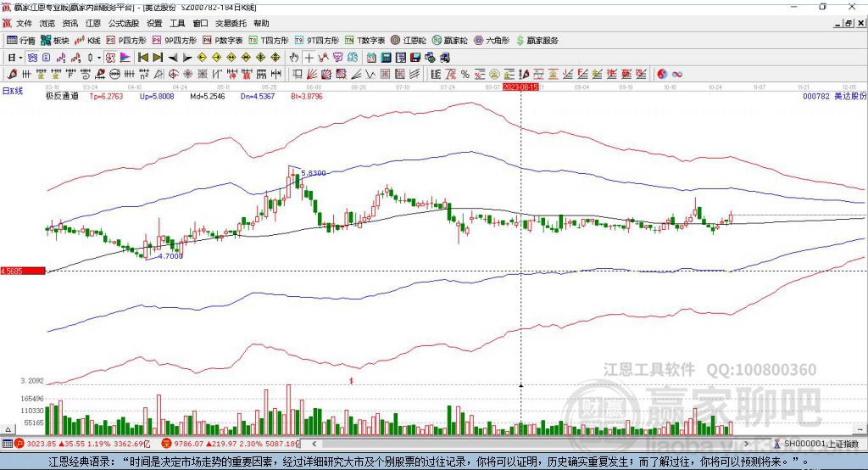Open the 交易委托 menu

(x=231, y=23)
